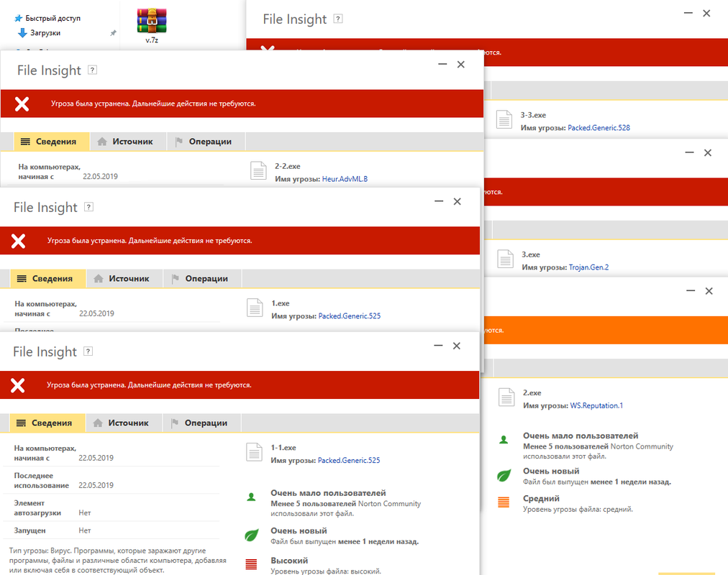Click file icon next to 2-2.exe

coord(258,170)
